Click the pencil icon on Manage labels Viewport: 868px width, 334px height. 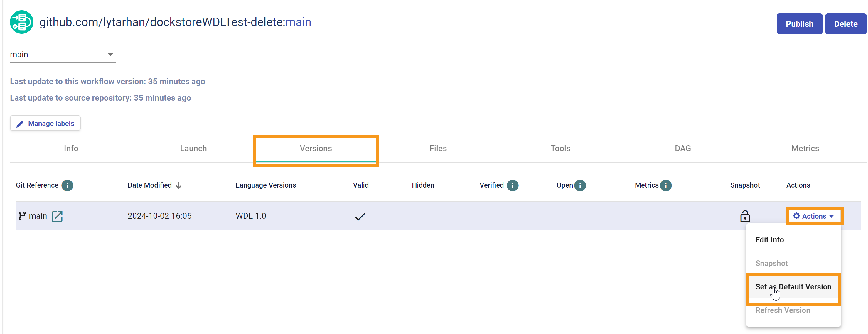[x=20, y=124]
